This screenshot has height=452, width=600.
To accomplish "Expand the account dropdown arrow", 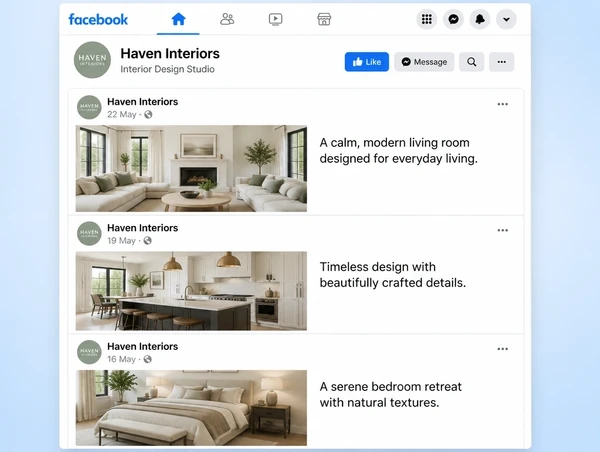I will coord(506,19).
